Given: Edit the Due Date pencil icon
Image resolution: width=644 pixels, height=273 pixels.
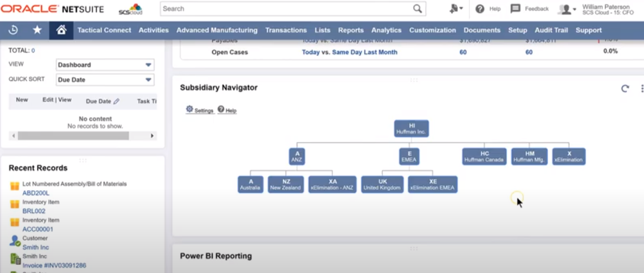Looking at the screenshot, I should point(116,101).
